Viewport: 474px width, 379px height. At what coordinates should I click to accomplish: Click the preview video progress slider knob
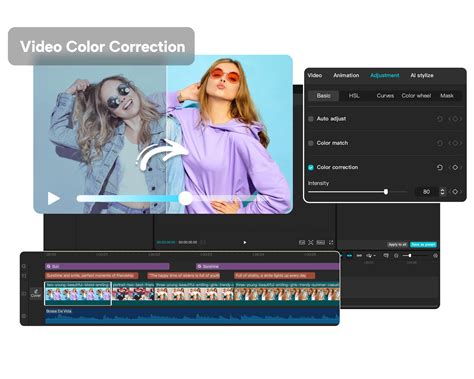[x=185, y=198]
